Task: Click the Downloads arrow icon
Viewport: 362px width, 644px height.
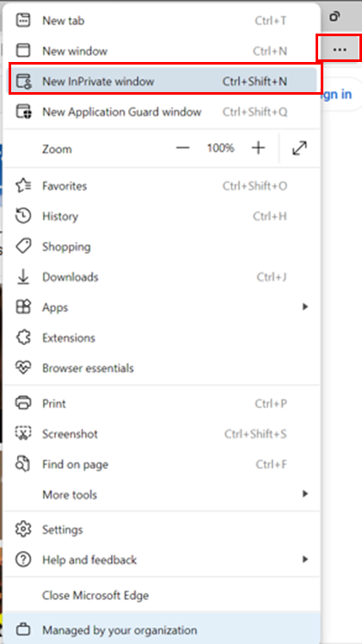Action: tap(23, 277)
